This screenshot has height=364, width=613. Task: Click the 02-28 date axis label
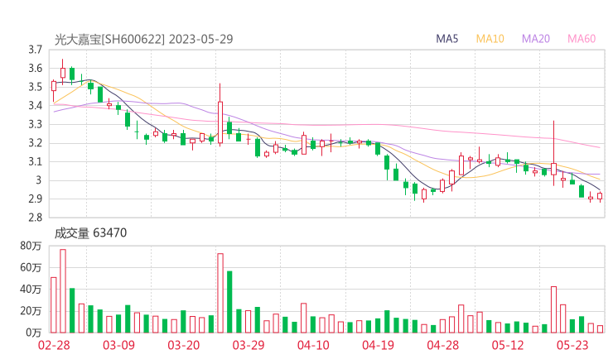54,345
